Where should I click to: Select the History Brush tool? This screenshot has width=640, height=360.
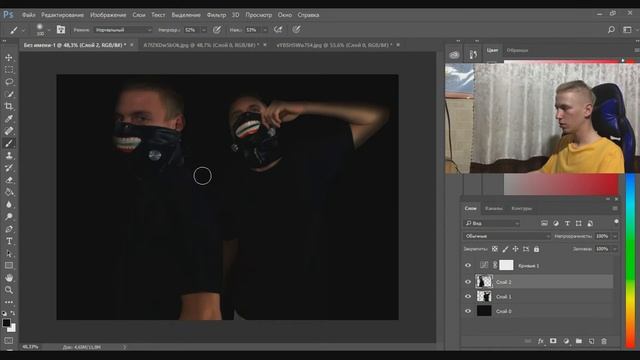tap(9, 168)
